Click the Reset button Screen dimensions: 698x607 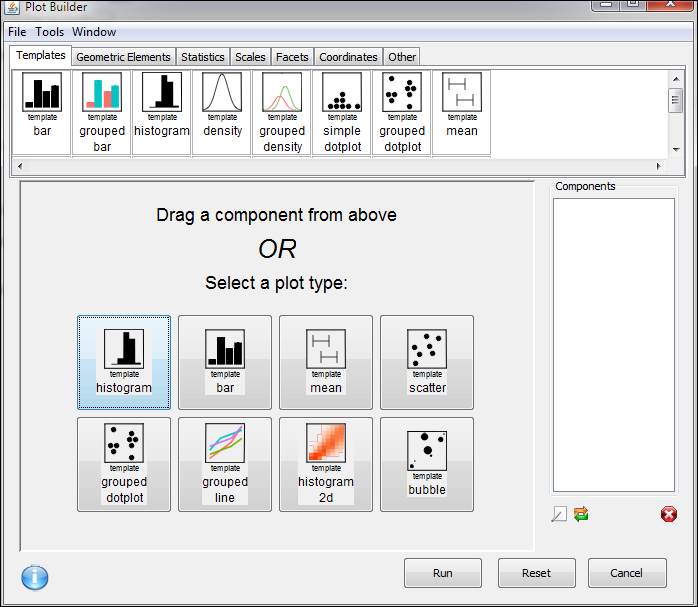coord(536,573)
